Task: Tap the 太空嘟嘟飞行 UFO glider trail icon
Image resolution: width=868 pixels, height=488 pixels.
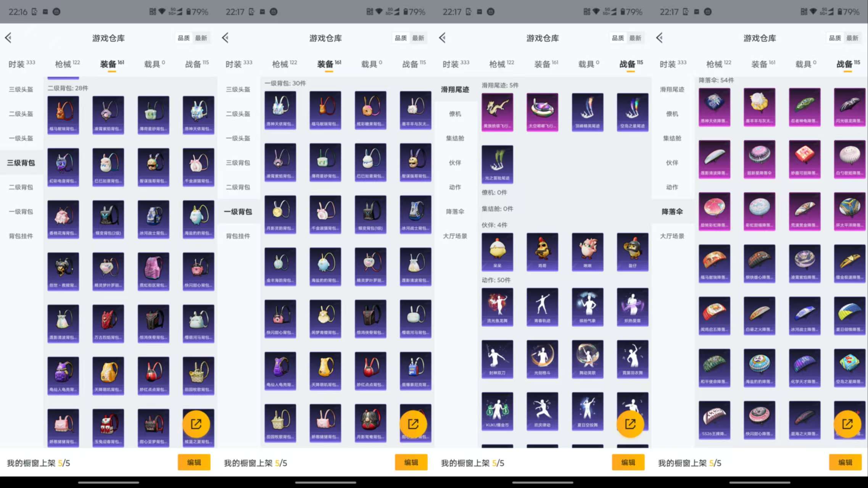Action: coord(542,112)
